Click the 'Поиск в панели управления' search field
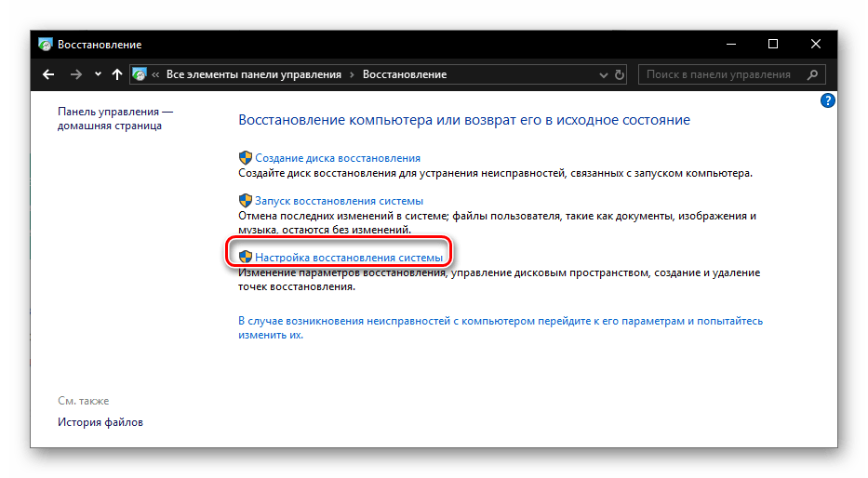This screenshot has width=868, height=478. [718, 74]
